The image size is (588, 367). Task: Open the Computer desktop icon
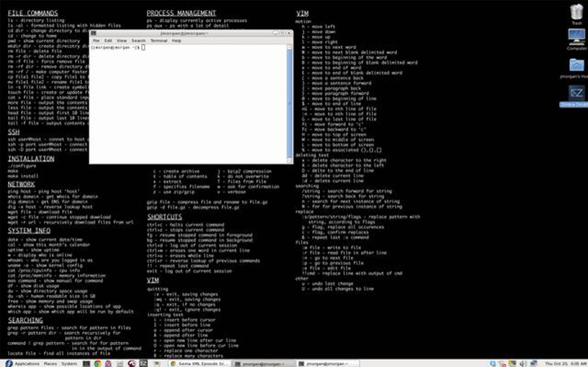pyautogui.click(x=576, y=37)
